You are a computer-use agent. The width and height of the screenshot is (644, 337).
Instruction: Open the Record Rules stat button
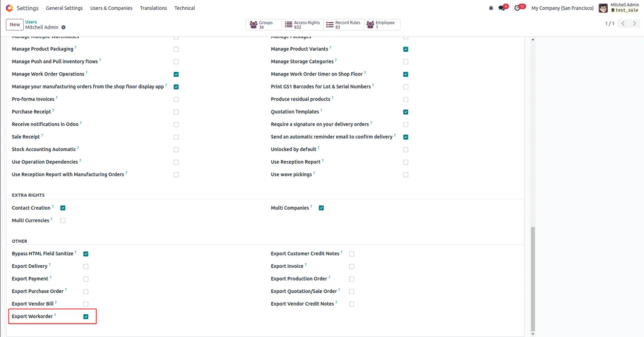[343, 25]
